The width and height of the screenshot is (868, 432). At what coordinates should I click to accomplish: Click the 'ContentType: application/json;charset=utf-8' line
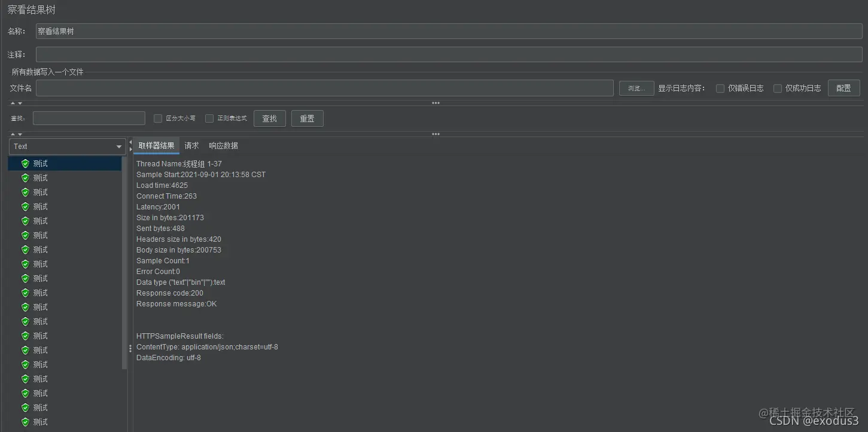click(x=207, y=347)
